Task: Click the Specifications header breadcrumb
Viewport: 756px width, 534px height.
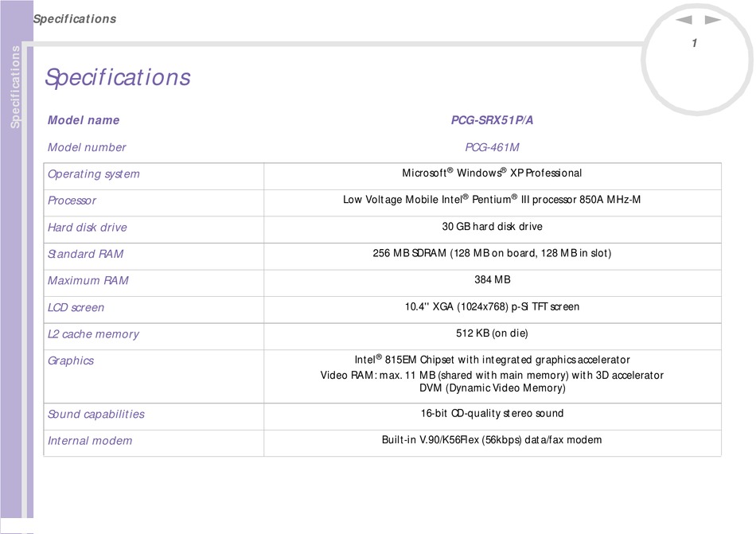Action: point(75,19)
